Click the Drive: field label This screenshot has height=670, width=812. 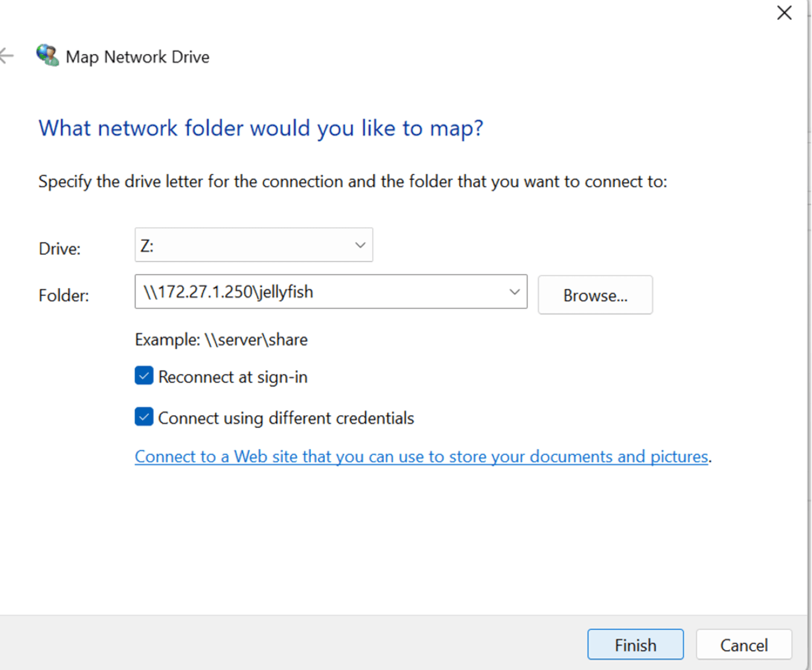pyautogui.click(x=60, y=249)
